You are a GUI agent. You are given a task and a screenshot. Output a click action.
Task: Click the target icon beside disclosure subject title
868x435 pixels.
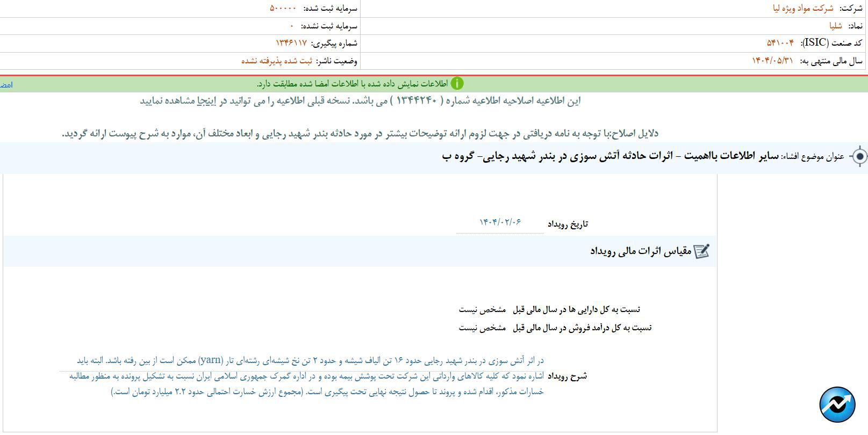tap(859, 157)
